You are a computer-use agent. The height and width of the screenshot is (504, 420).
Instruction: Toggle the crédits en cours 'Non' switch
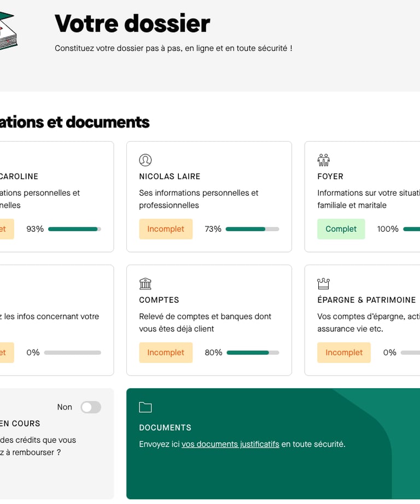[91, 407]
